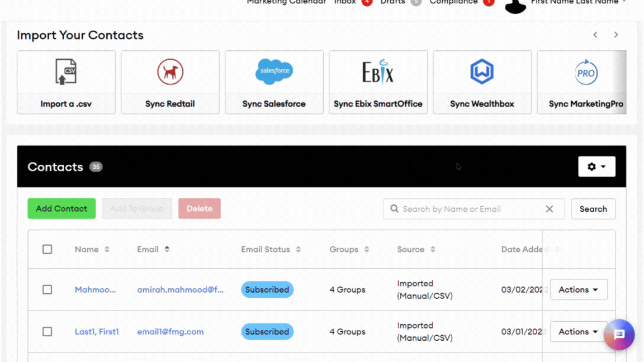
Task: Open the email1@fmg.com email link
Action: (x=171, y=332)
